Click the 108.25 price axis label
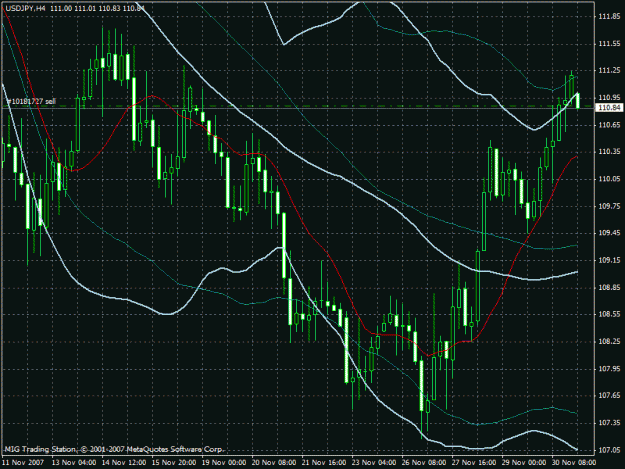Image resolution: width=625 pixels, height=469 pixels. (609, 341)
